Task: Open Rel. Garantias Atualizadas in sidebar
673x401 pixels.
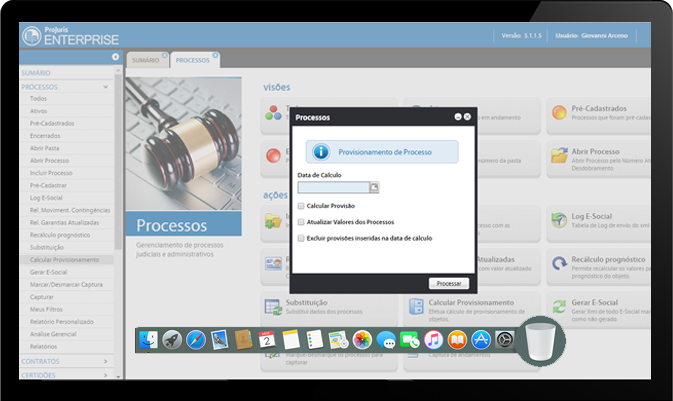Action: (x=64, y=223)
